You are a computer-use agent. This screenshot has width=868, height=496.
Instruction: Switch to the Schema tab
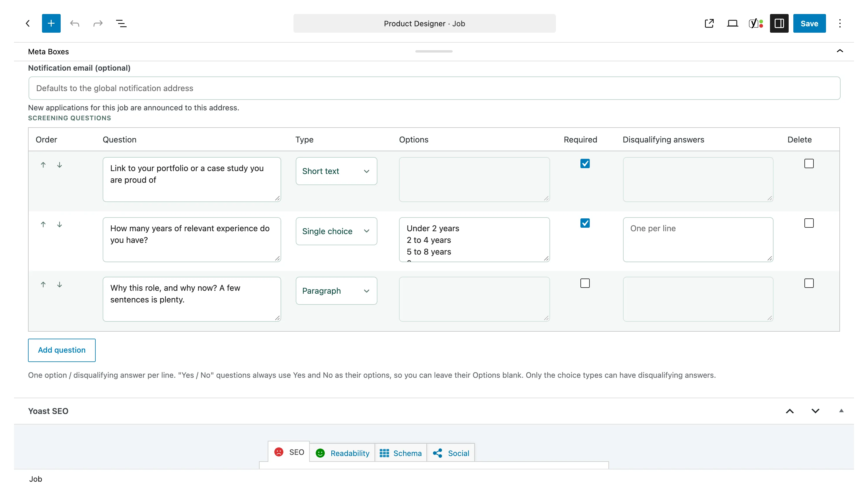pyautogui.click(x=400, y=453)
